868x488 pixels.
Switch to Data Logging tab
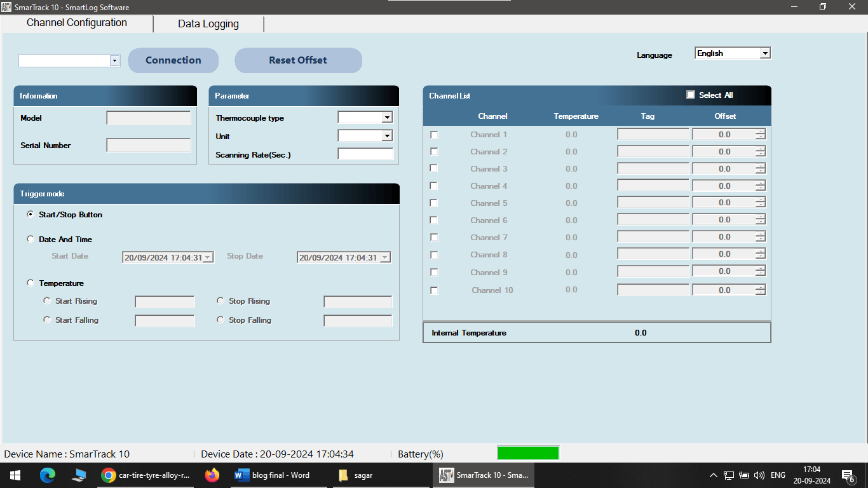click(x=208, y=24)
